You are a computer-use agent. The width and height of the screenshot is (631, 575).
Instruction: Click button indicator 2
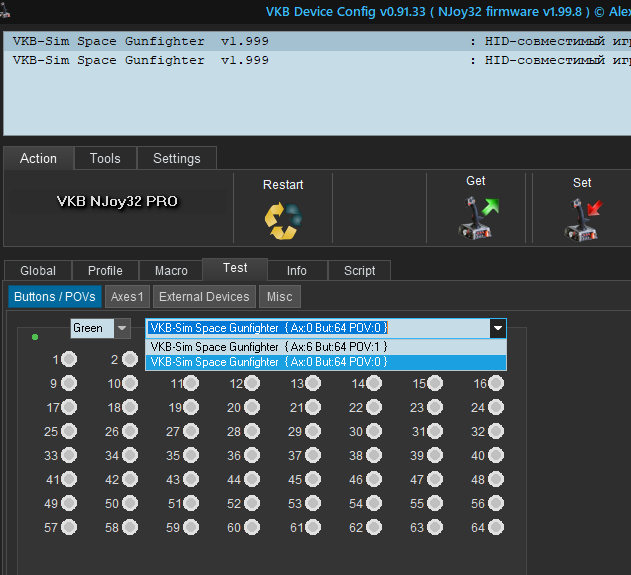tap(130, 359)
